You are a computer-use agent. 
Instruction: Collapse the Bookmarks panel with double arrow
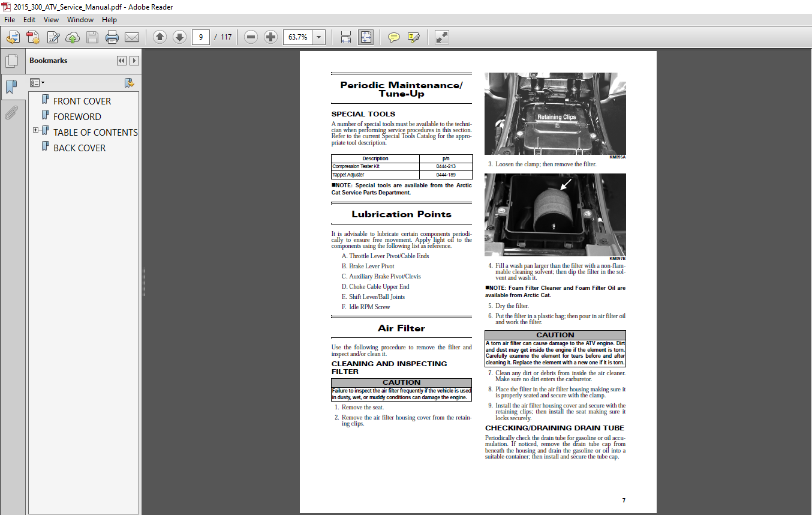point(122,61)
